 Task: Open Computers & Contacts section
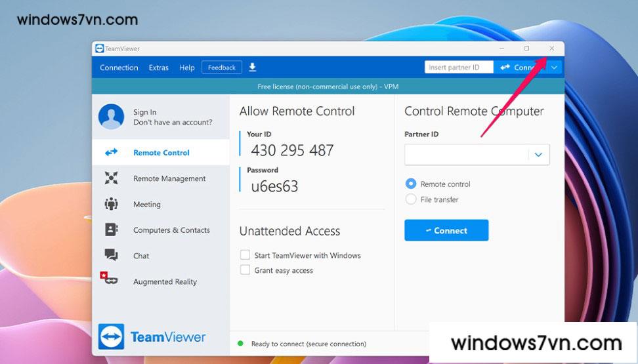(161, 230)
